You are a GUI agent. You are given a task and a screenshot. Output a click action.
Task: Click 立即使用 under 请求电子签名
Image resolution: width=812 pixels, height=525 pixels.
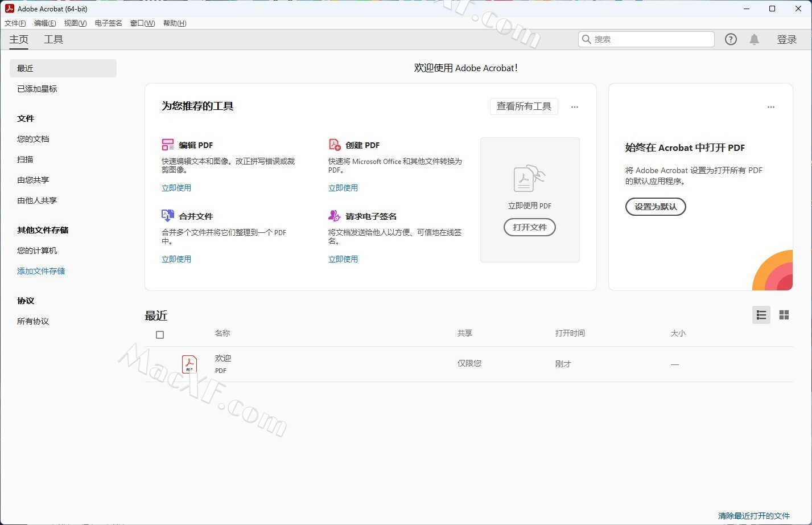pos(343,259)
